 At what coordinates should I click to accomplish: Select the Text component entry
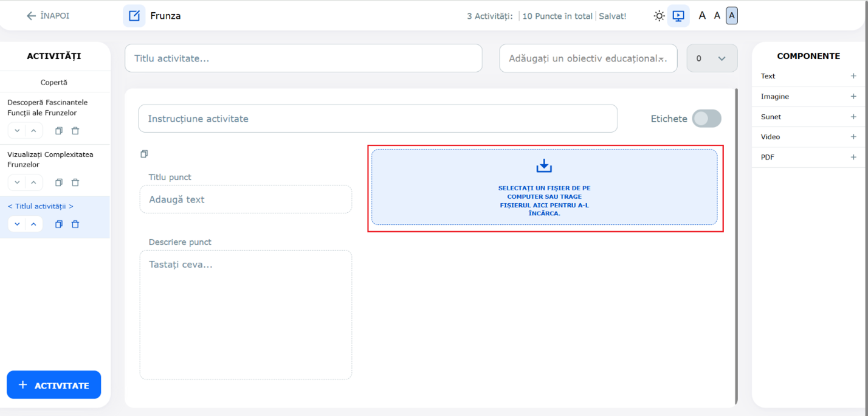768,76
